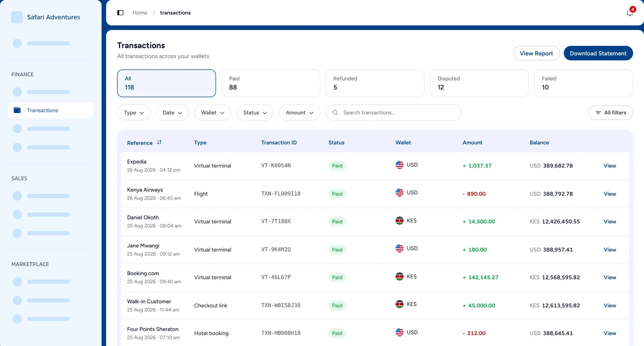The height and width of the screenshot is (346, 644).
Task: View the Expedia transaction
Action: [610, 166]
